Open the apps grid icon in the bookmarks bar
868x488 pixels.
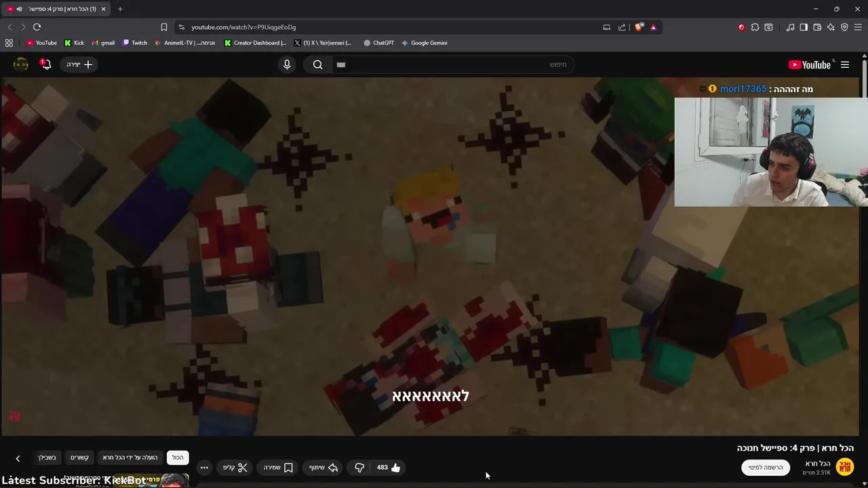(9, 43)
